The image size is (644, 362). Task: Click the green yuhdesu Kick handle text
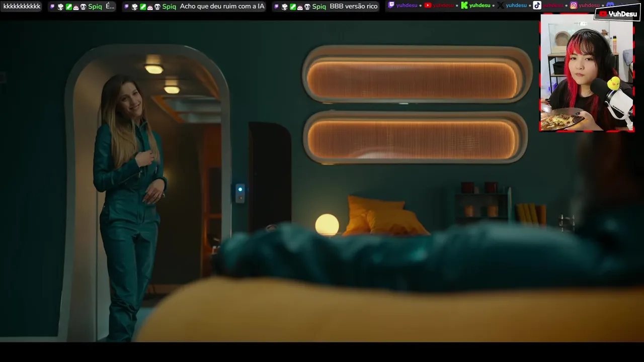(480, 6)
